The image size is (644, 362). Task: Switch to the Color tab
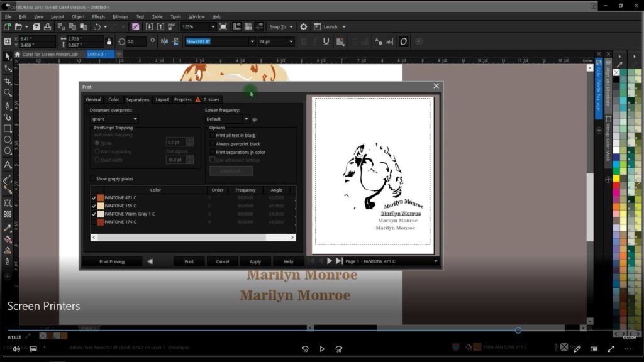[x=114, y=99]
